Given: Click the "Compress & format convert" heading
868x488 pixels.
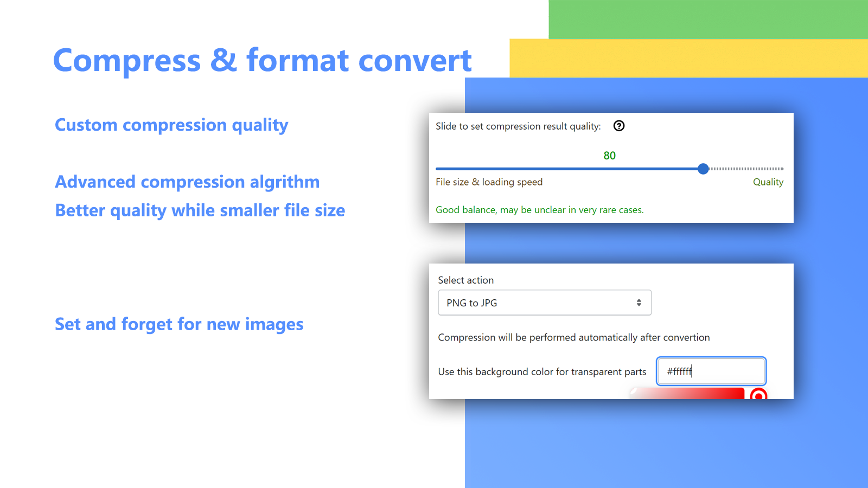Looking at the screenshot, I should coord(262,60).
